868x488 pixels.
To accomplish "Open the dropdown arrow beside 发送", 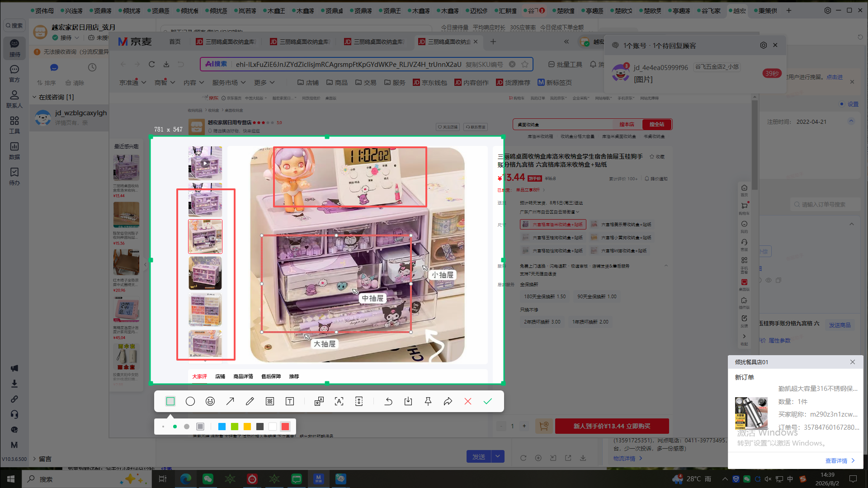I will (498, 456).
